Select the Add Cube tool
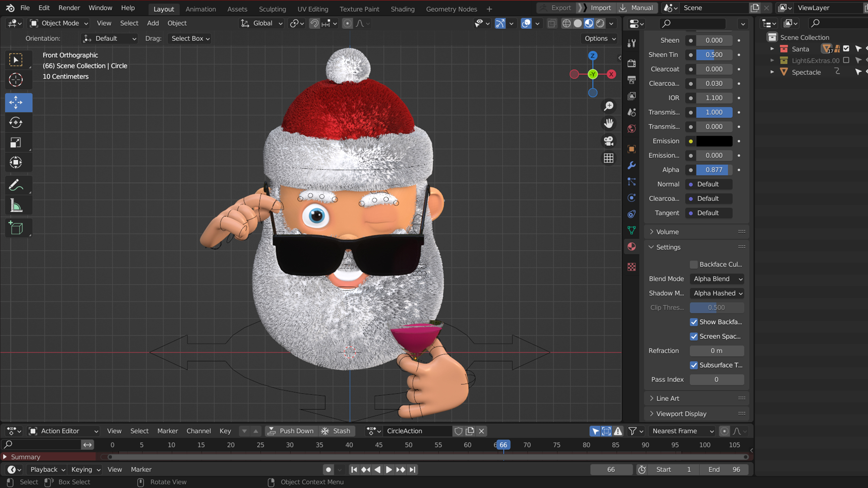Image resolution: width=868 pixels, height=488 pixels. (x=16, y=228)
